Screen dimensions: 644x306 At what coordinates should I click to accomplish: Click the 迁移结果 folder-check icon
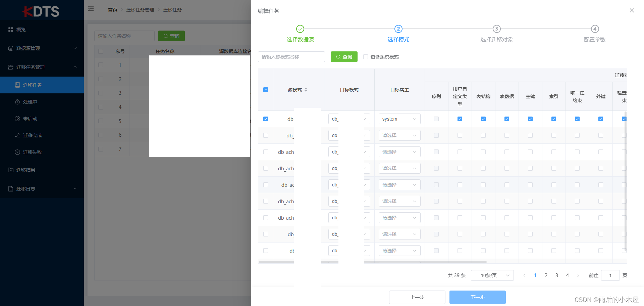click(11, 170)
